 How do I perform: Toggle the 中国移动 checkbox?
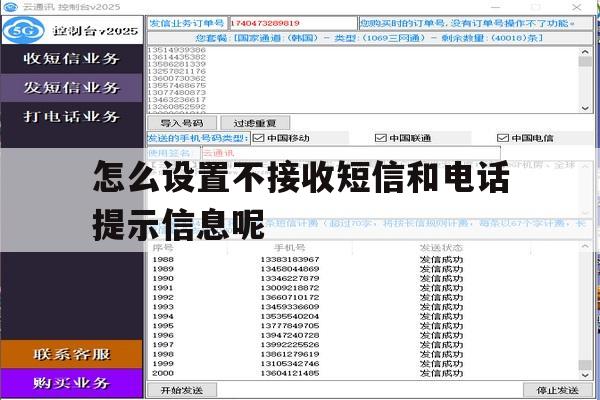point(259,138)
